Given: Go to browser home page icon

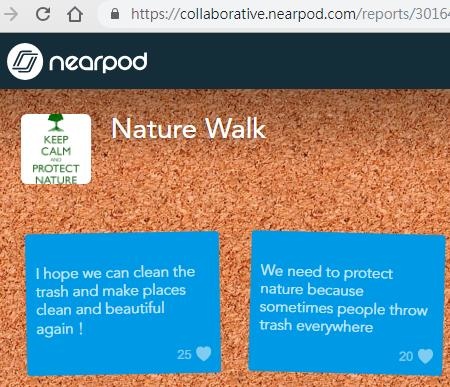Looking at the screenshot, I should [x=75, y=14].
